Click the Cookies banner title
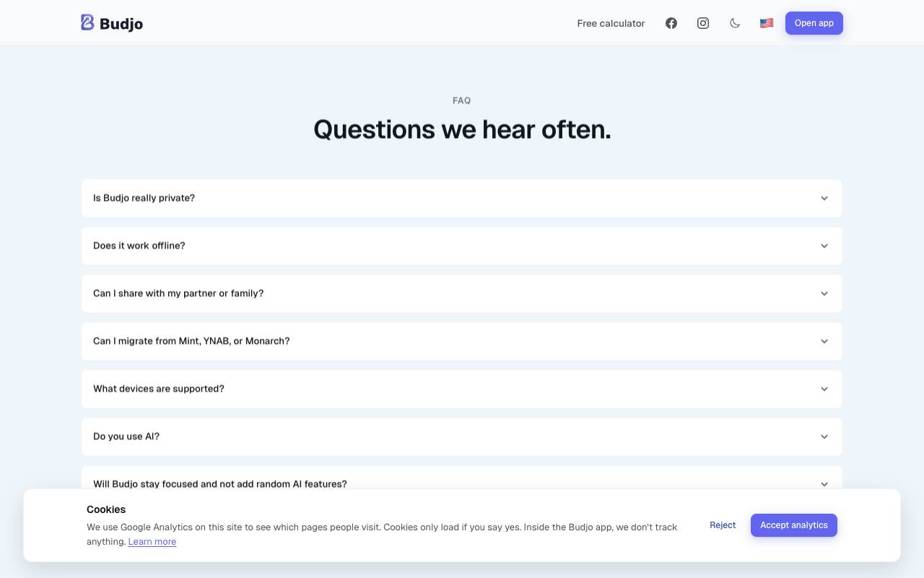 click(x=106, y=509)
